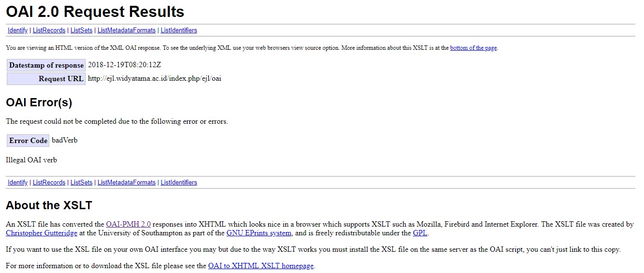Image resolution: width=644 pixels, height=273 pixels.
Task: Open ListRecords from the top navigation bar
Action: pos(49,30)
